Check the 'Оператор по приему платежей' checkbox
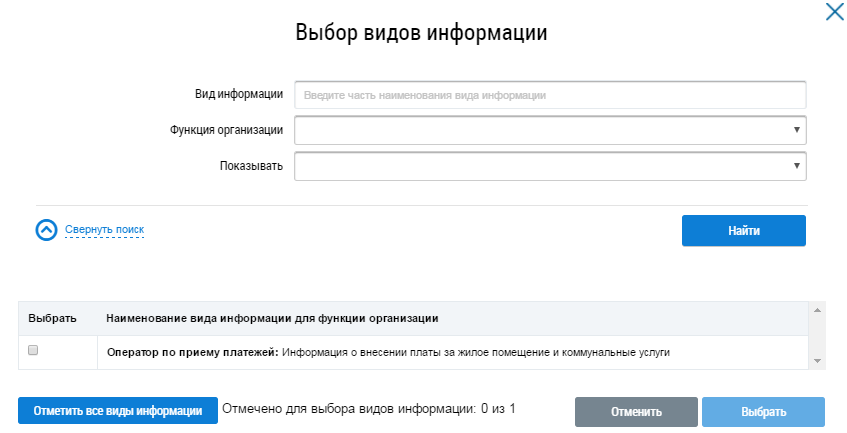847x433 pixels. 34,351
